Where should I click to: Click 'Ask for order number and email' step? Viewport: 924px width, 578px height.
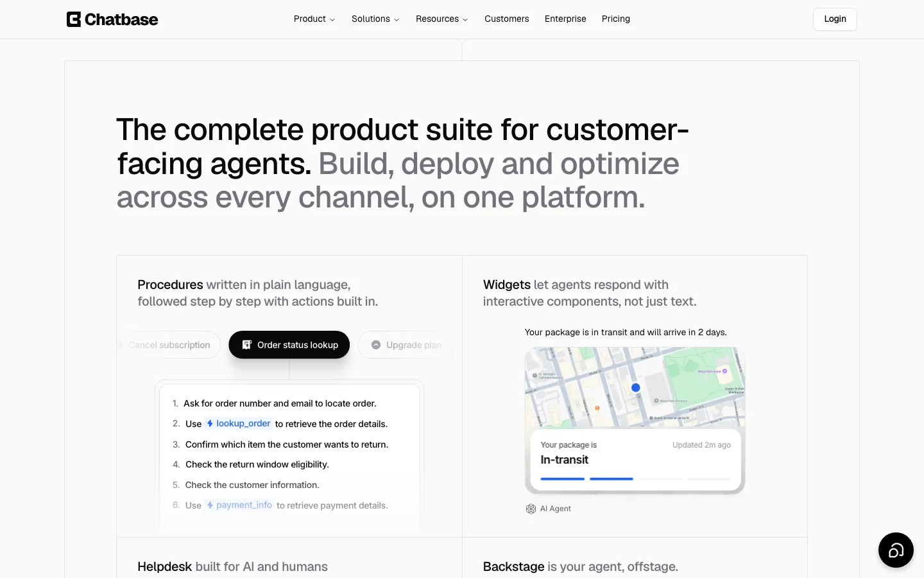click(x=280, y=403)
